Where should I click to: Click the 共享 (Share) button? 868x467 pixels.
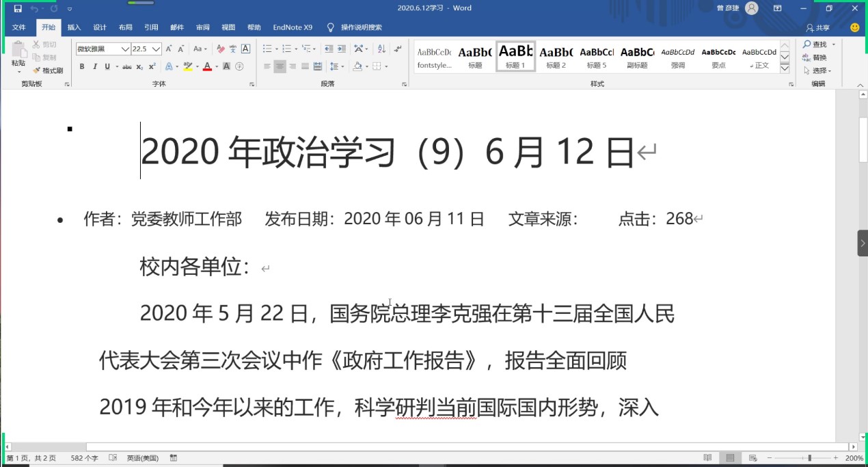tap(818, 28)
